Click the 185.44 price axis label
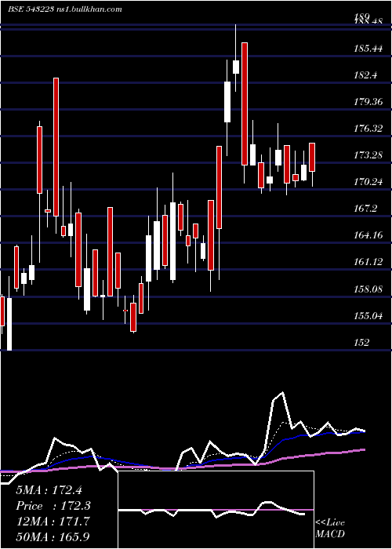The height and width of the screenshot is (549, 392). click(x=368, y=49)
